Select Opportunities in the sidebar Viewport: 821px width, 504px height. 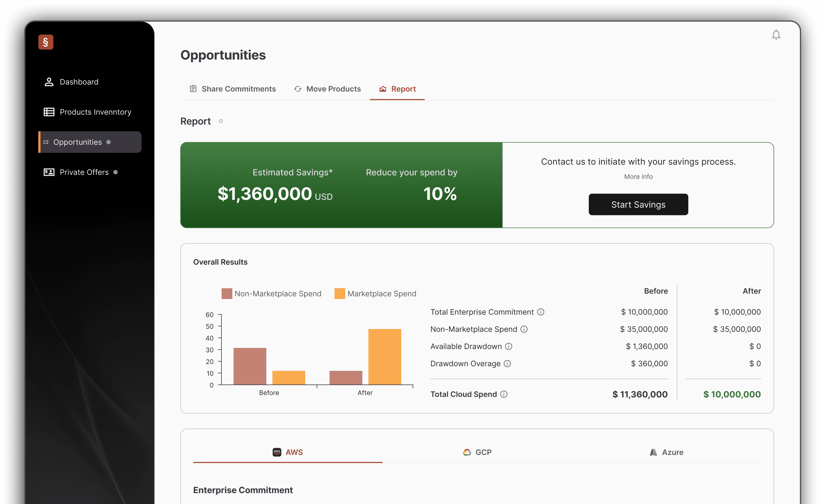pos(77,142)
